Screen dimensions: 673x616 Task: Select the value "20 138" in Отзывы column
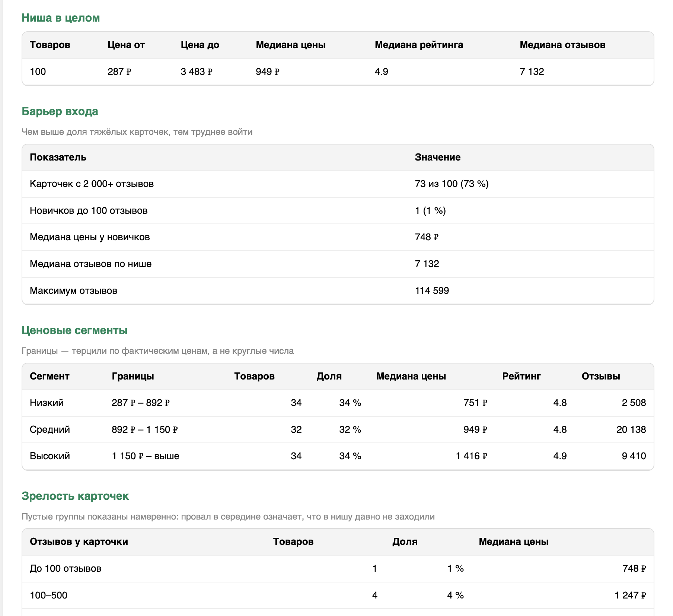631,430
